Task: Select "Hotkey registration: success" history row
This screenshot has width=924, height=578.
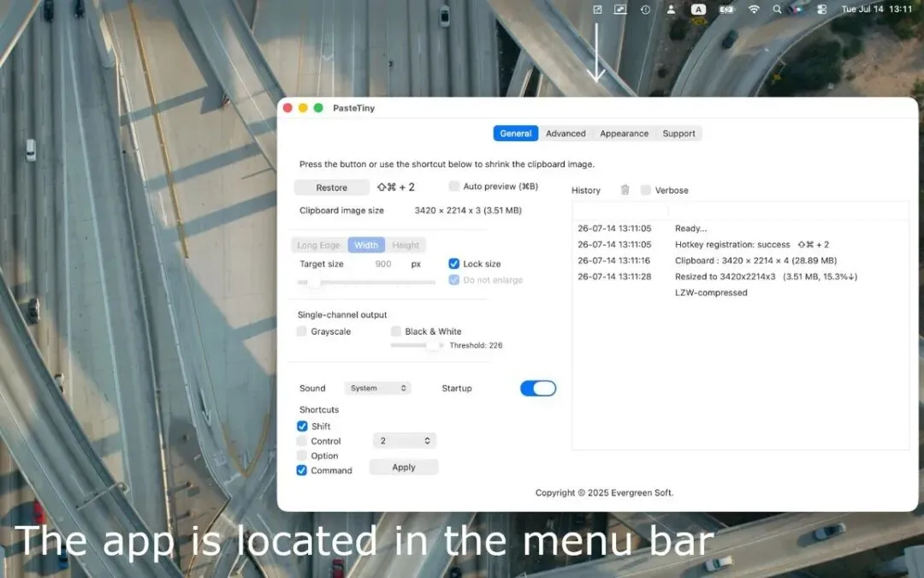Action: tap(740, 244)
